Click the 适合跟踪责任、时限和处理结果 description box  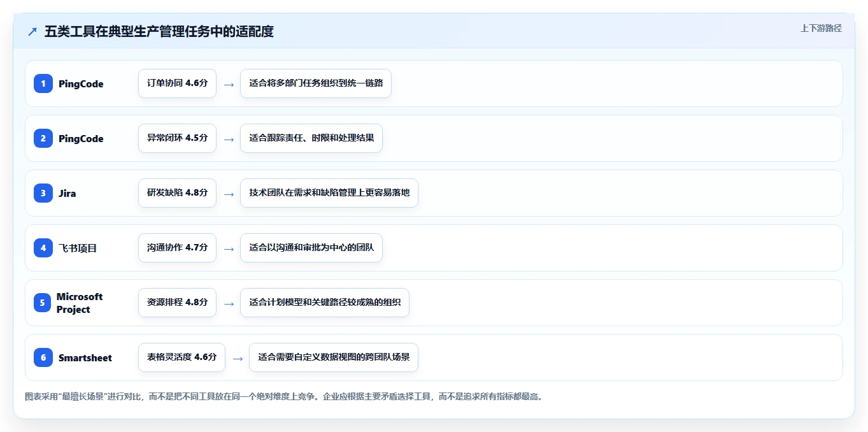pos(311,138)
